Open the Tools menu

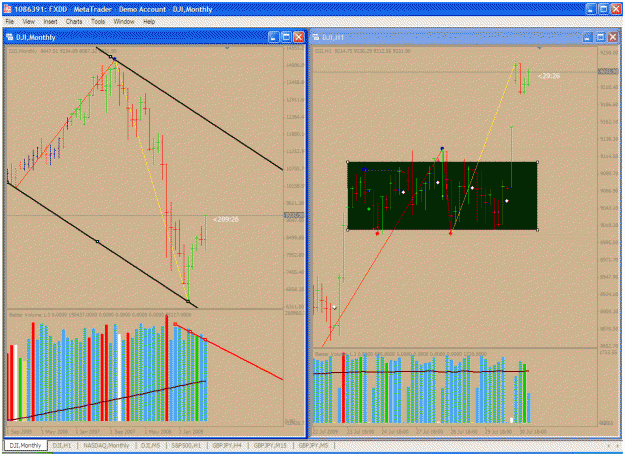98,22
